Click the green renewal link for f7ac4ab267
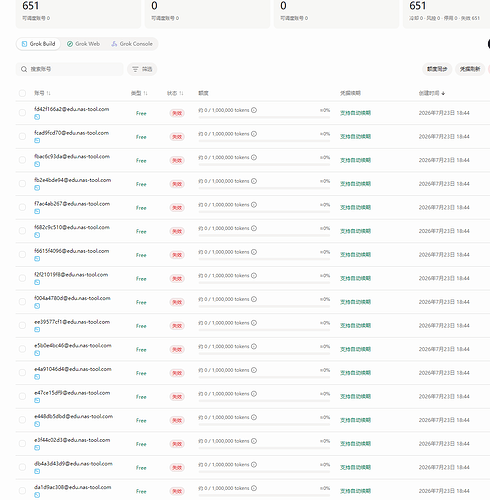This screenshot has height=500, width=490. coord(355,207)
